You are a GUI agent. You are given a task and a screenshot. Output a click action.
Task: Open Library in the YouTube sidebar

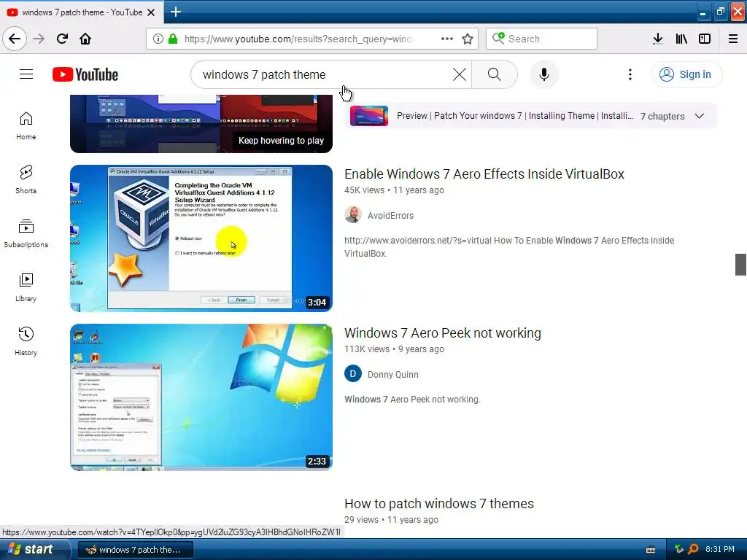click(26, 287)
